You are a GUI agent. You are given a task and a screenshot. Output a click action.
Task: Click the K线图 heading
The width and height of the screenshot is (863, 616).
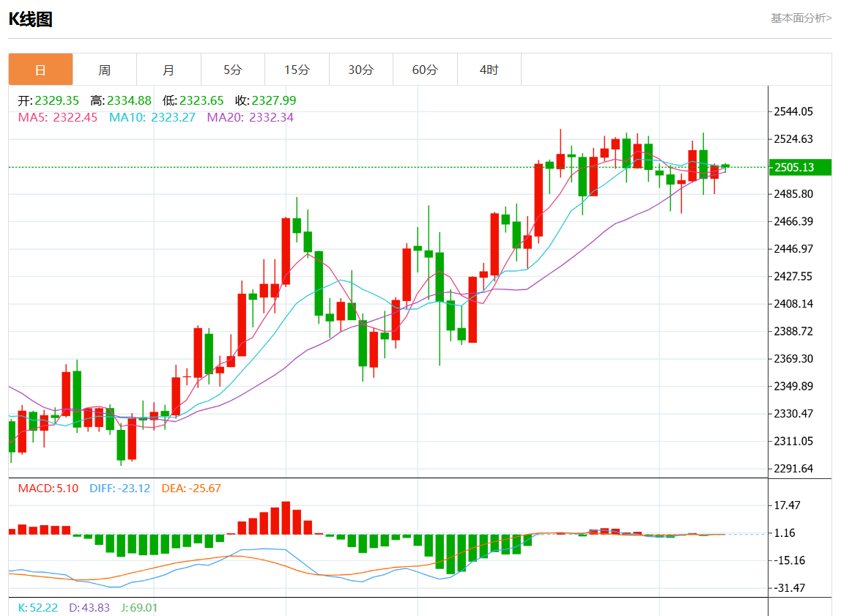31,19
